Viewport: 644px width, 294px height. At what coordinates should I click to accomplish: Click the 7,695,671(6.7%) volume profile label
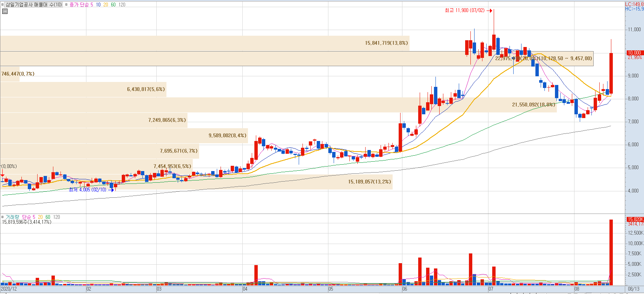178,151
